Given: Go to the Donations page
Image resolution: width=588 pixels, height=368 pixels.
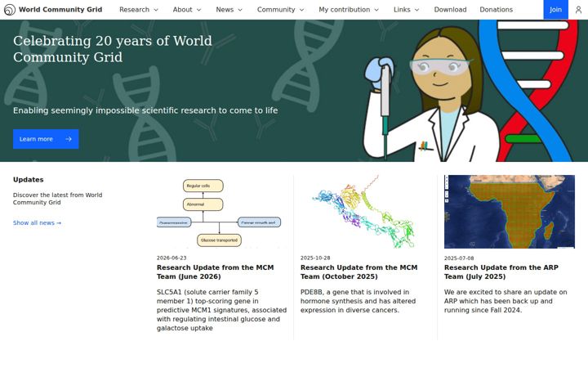Looking at the screenshot, I should (x=497, y=10).
